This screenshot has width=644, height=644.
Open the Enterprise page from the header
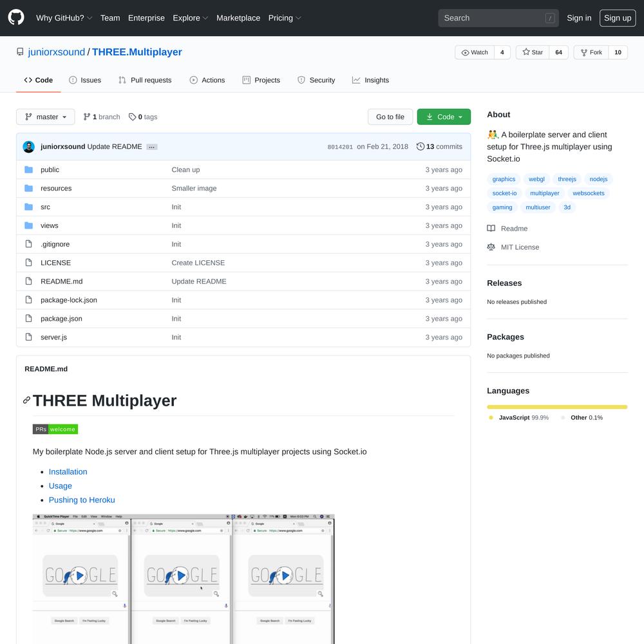point(146,18)
